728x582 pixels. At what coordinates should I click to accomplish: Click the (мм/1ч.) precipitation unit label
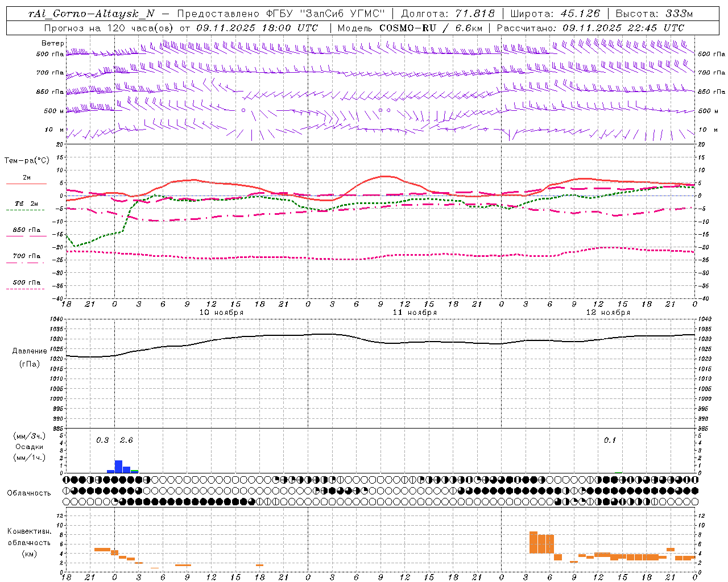[30, 457]
